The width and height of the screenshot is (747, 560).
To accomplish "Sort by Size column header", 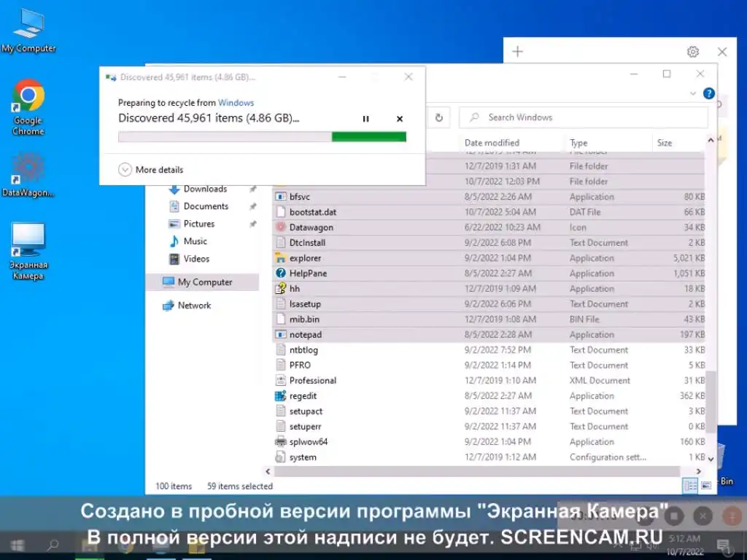I will click(x=664, y=143).
